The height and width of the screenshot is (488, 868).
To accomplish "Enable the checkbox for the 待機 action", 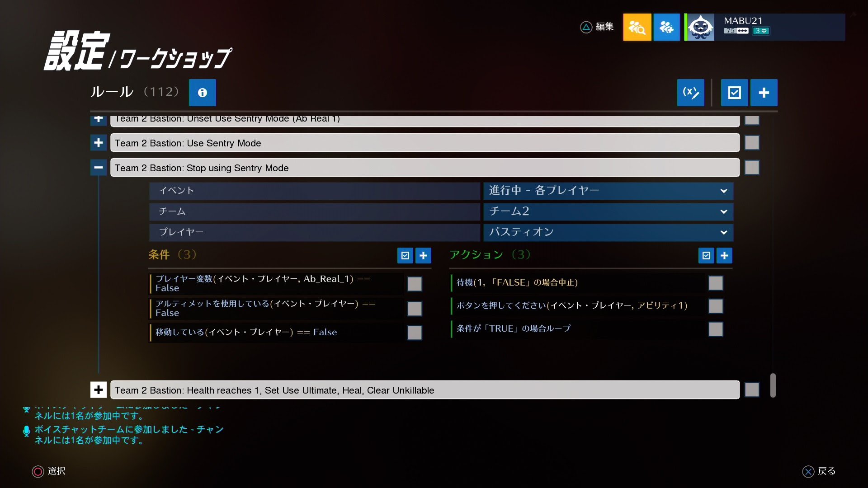I will 716,283.
